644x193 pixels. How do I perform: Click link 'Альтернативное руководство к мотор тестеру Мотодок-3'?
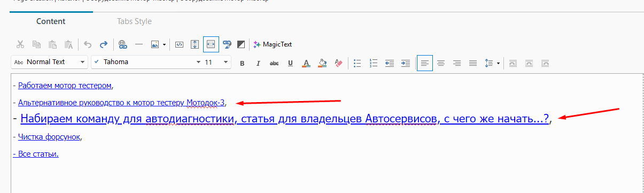coord(121,102)
